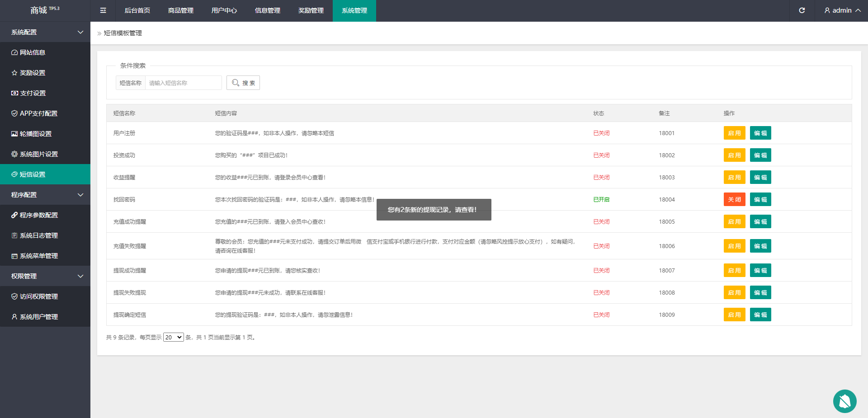Screen dimensions: 868x418
Task: Open 系统图片设置 with gear icon
Action: click(x=38, y=154)
